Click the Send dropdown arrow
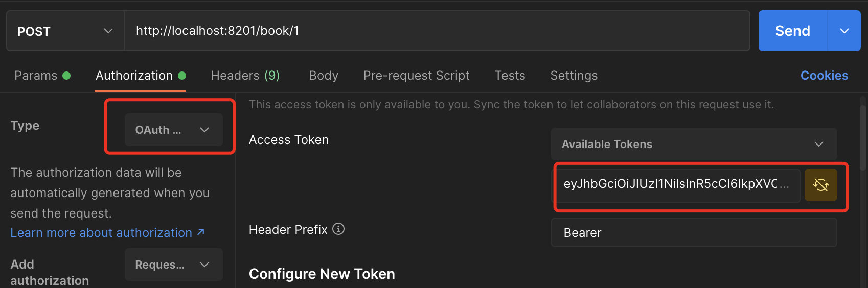868x288 pixels. 844,31
